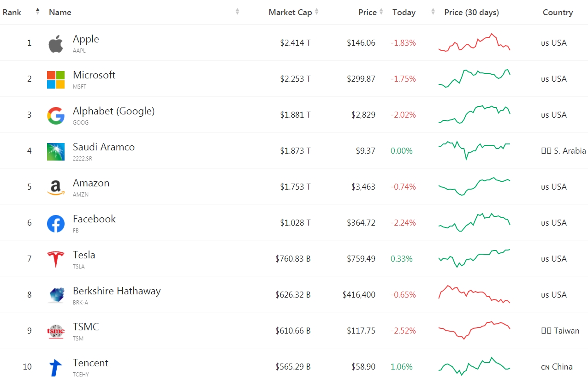Open the Apple company link
588x382 pixels.
point(86,39)
